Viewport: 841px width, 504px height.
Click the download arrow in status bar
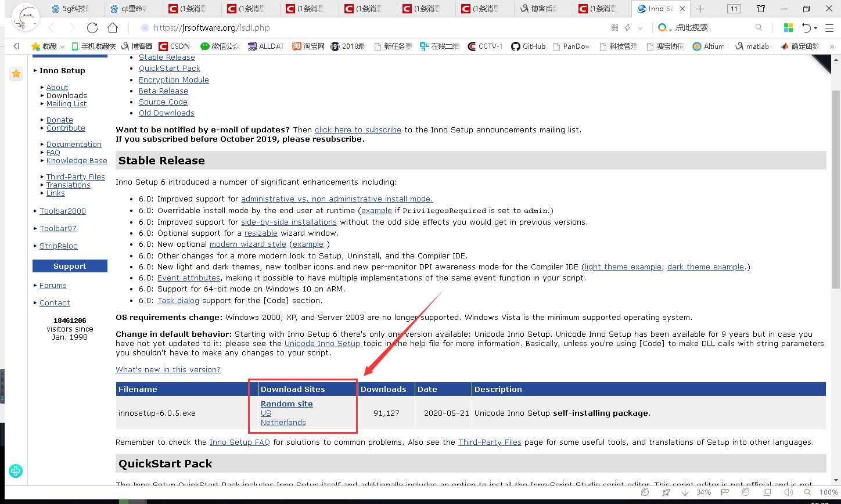point(686,492)
